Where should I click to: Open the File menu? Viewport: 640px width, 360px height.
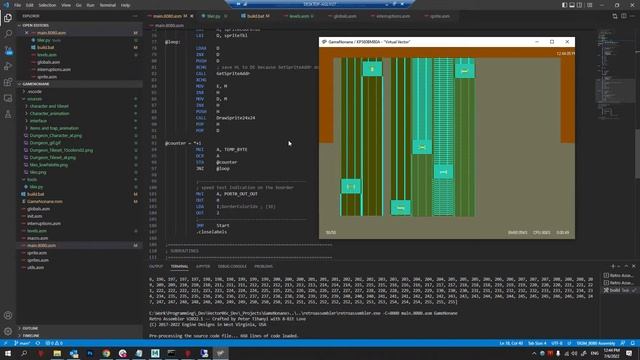18,5
